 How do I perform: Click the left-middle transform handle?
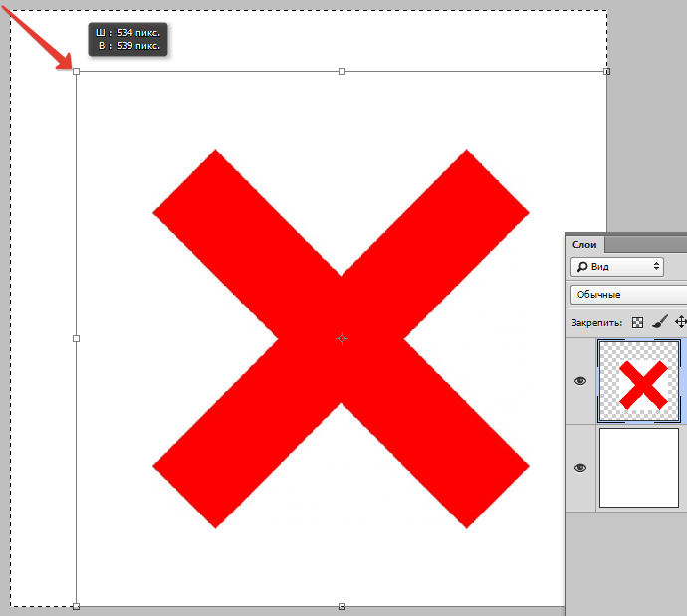[77, 339]
